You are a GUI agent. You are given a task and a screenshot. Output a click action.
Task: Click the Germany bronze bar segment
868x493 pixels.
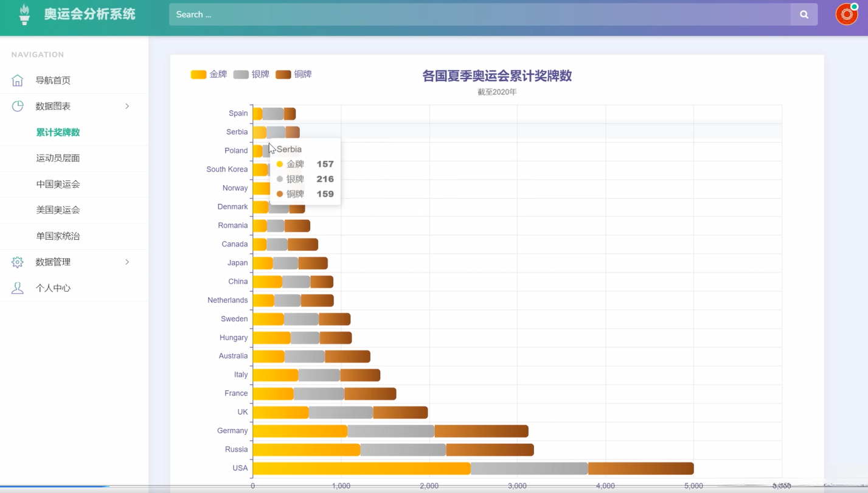482,431
